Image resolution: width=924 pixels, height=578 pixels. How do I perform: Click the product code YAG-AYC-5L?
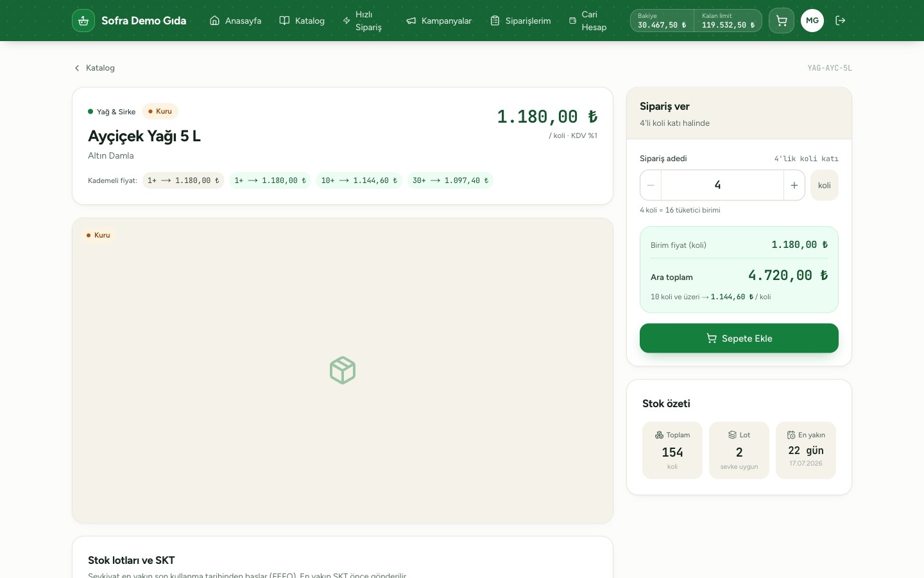830,68
